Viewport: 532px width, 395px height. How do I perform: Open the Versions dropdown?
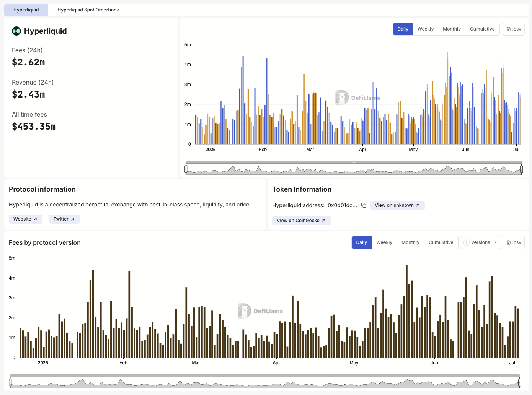(x=480, y=242)
